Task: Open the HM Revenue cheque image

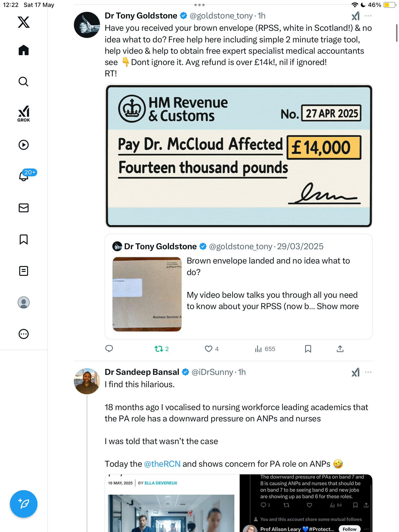Action: pyautogui.click(x=238, y=156)
